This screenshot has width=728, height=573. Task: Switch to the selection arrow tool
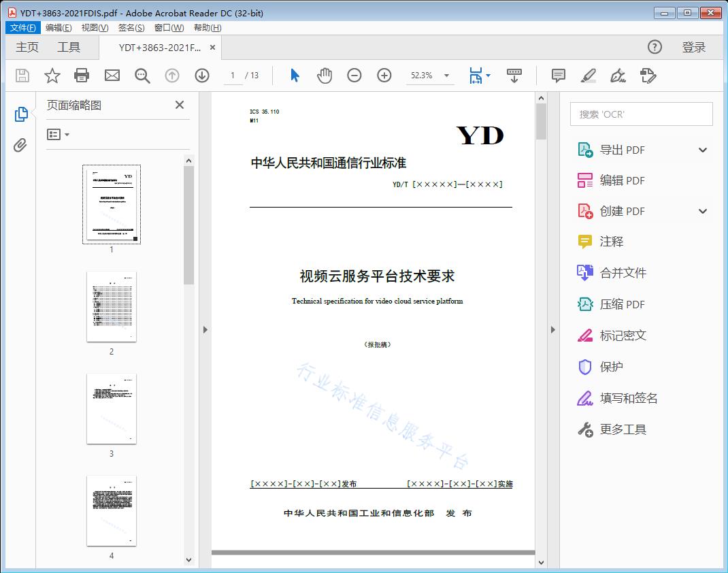[x=295, y=76]
